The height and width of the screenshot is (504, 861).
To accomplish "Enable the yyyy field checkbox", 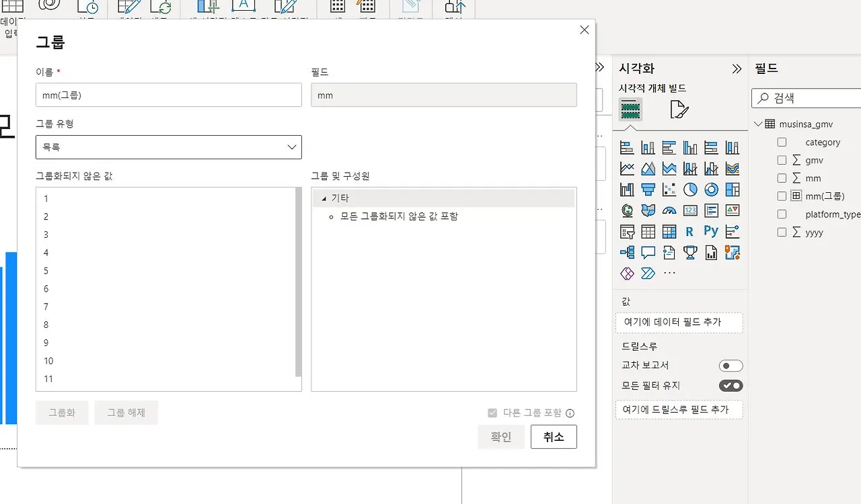I will tap(782, 233).
